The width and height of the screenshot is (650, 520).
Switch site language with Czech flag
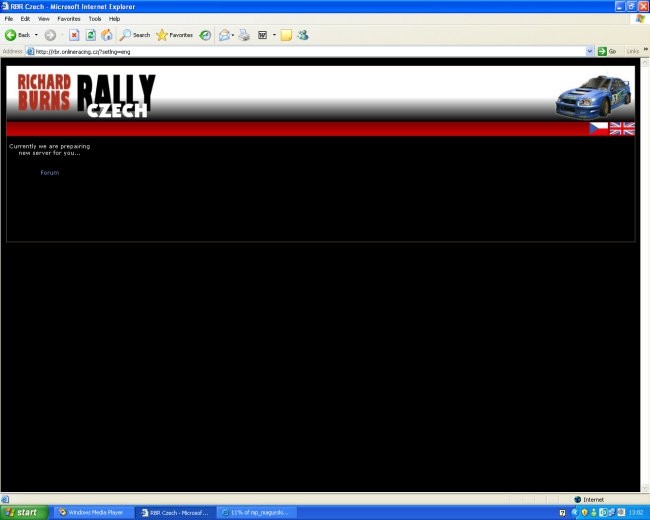point(598,129)
